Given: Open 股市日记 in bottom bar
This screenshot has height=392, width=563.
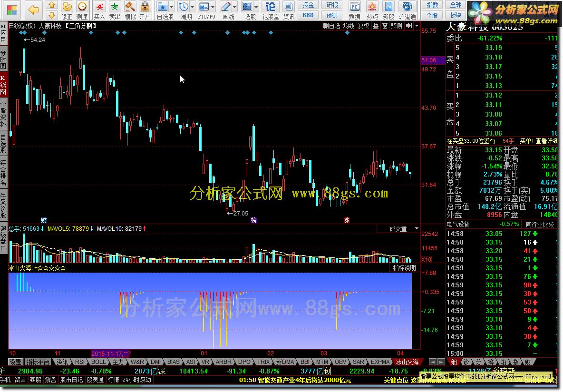Looking at the screenshot, I should (71, 380).
